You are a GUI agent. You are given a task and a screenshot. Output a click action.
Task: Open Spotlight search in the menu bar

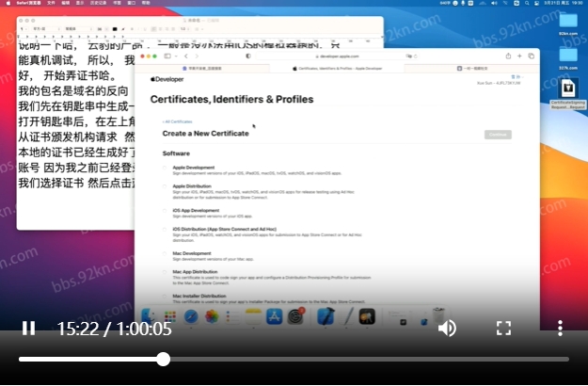pyautogui.click(x=527, y=3)
